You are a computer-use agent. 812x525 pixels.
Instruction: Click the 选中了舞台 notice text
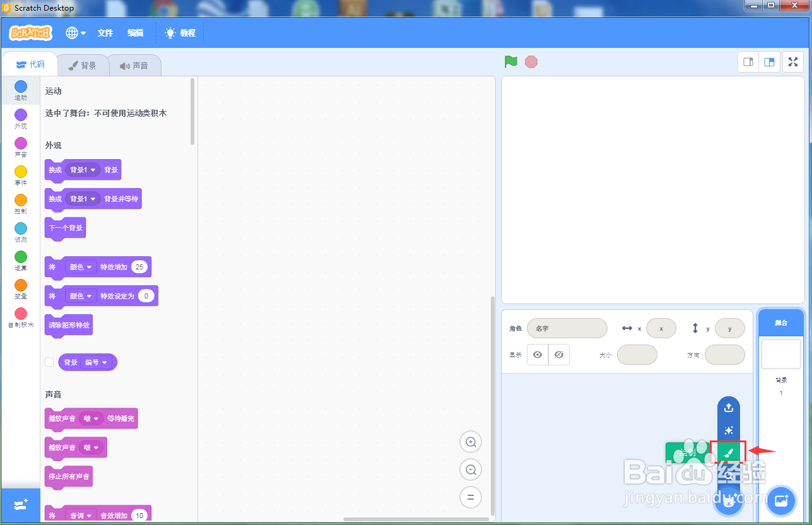point(106,114)
